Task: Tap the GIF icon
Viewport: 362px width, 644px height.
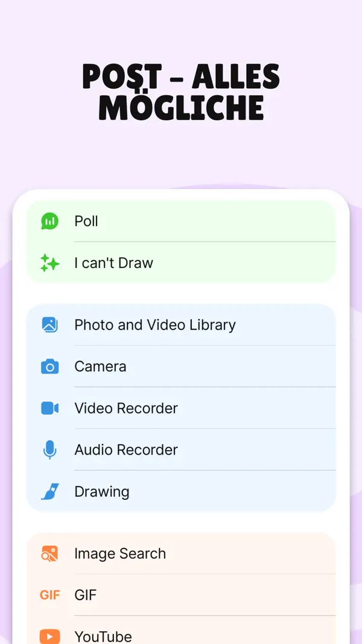Action: (x=50, y=595)
